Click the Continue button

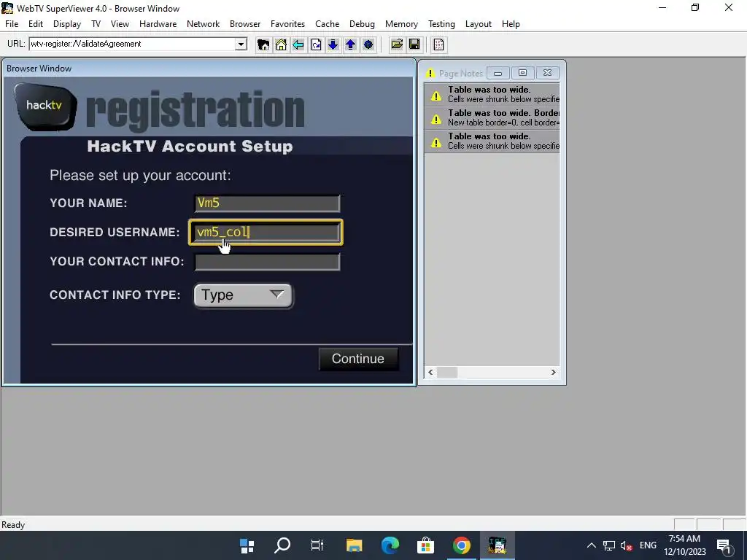pos(358,359)
